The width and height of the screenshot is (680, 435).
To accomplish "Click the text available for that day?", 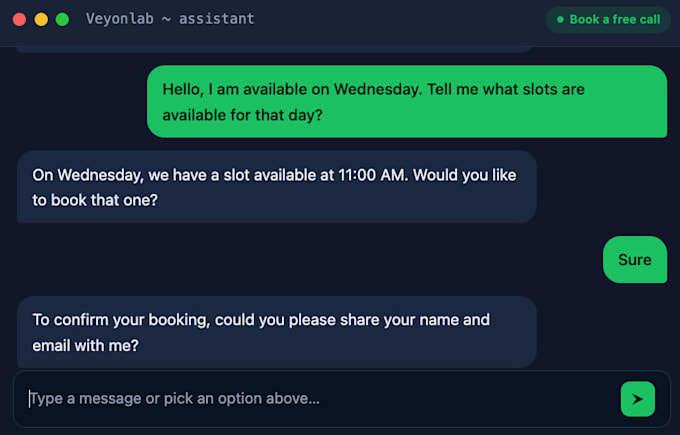I will tap(242, 115).
